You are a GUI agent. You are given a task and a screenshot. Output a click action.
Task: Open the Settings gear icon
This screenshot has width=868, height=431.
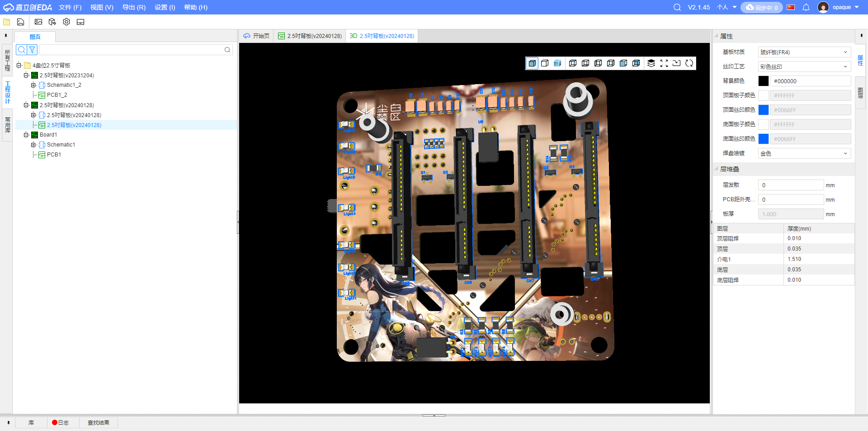coord(66,21)
